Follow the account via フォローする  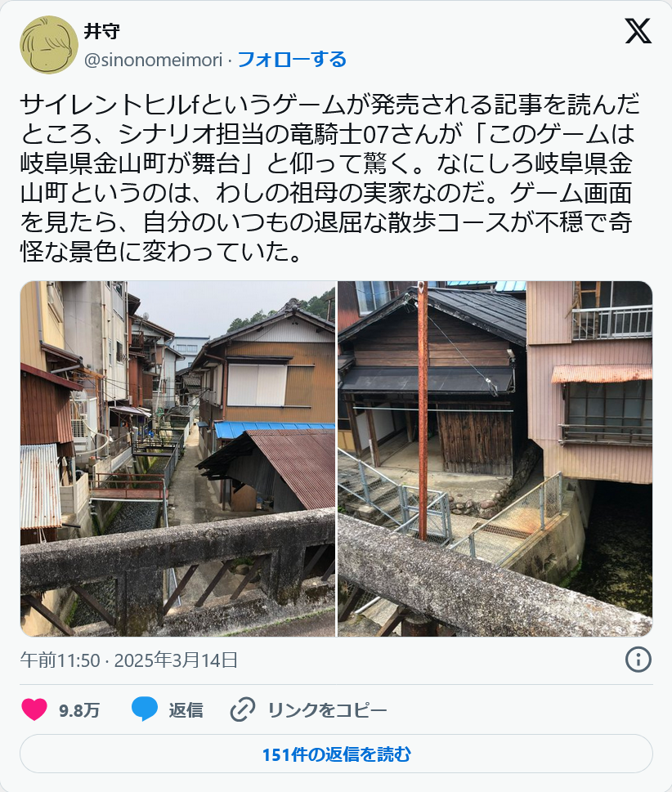[x=292, y=60]
